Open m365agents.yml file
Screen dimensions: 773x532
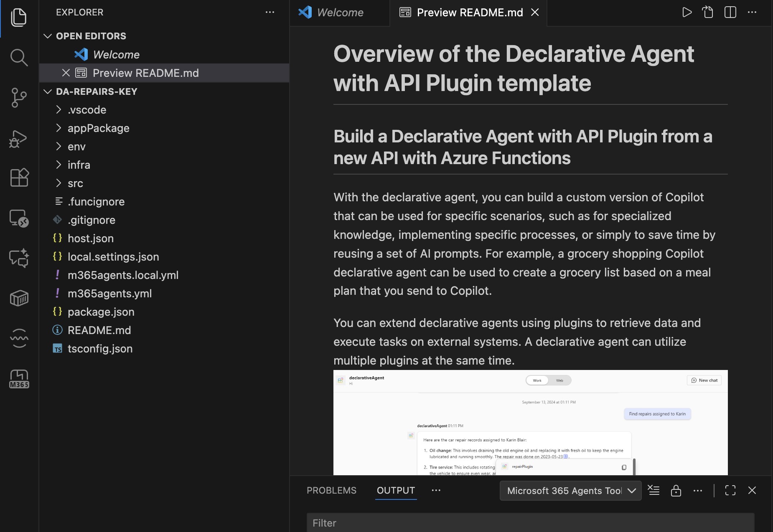pos(164,294)
